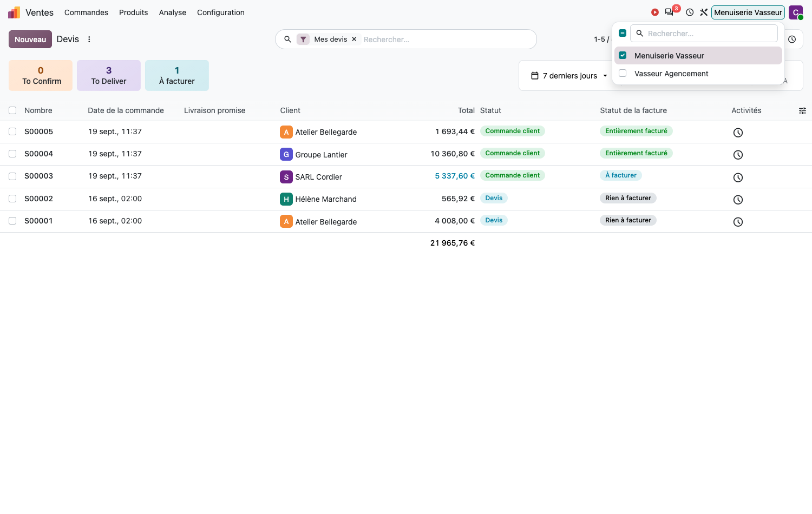Click the Nouveau button

pyautogui.click(x=30, y=39)
